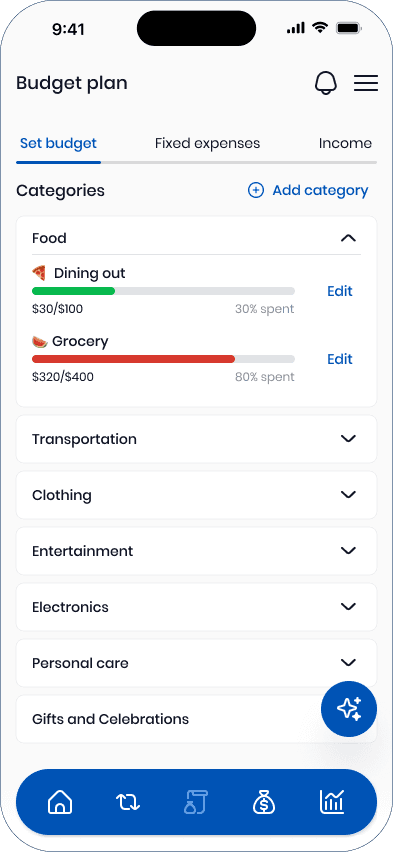Switch to the Fixed expenses tab
The width and height of the screenshot is (393, 852).
[208, 143]
